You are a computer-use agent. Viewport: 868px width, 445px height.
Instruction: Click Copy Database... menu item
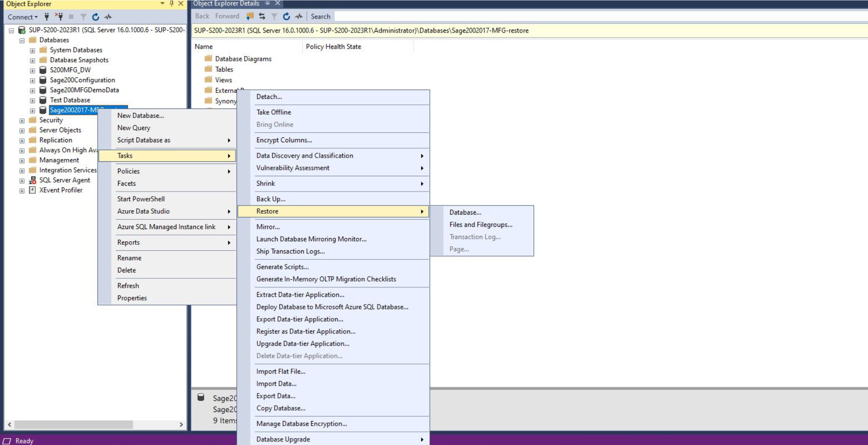[333, 408]
